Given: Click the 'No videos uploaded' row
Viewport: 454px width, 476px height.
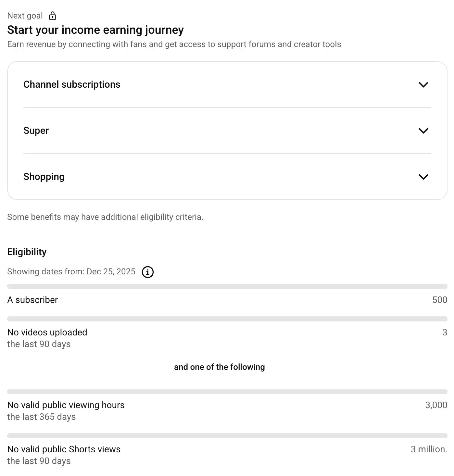Looking at the screenshot, I should point(47,332).
